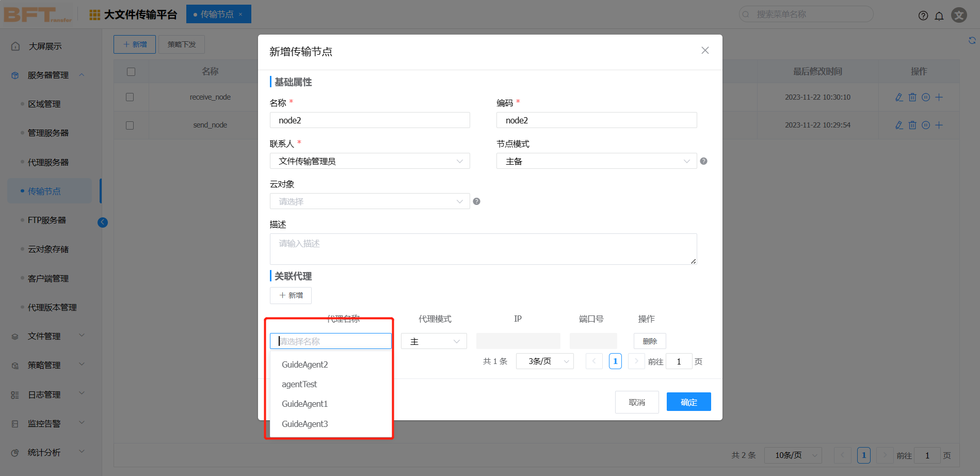980x476 pixels.
Task: Click the help icon beside 节点模式 dropdown
Action: (703, 161)
